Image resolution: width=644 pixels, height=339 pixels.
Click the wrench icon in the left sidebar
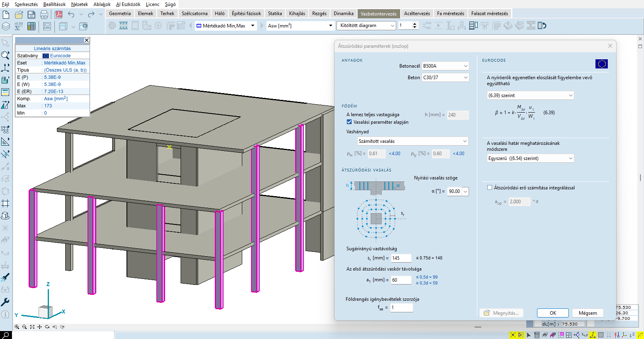[5, 302]
